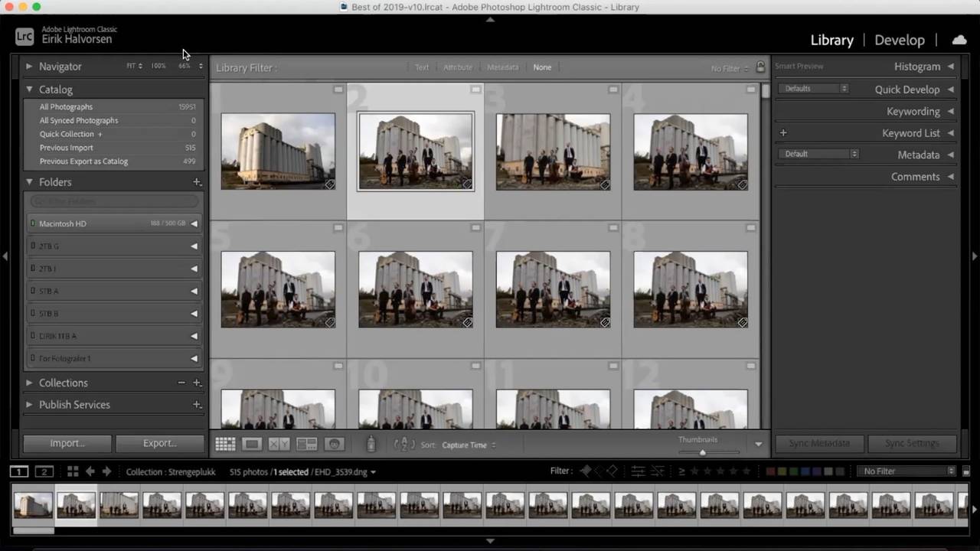Open the Capture Time sort dropdown
This screenshot has width=980, height=551.
[469, 445]
